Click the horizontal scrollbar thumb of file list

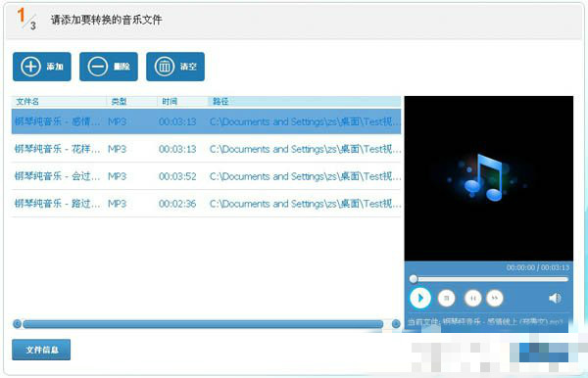[x=203, y=324]
